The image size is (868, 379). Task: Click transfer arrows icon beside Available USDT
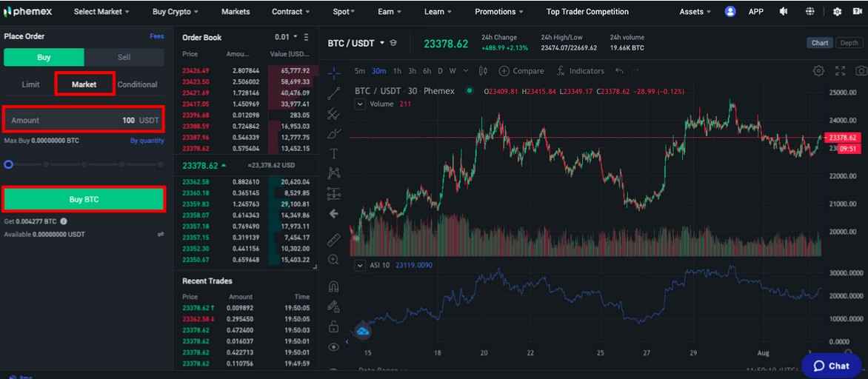161,235
